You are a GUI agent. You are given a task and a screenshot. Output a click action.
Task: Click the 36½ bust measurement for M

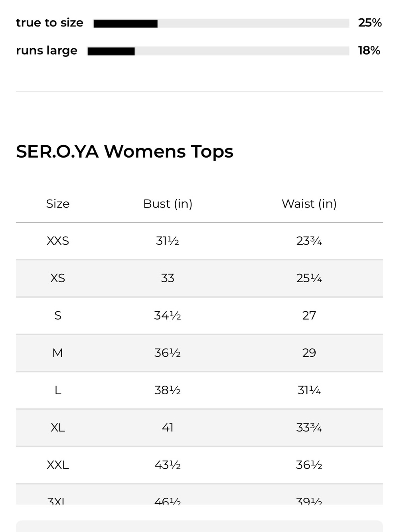click(168, 353)
